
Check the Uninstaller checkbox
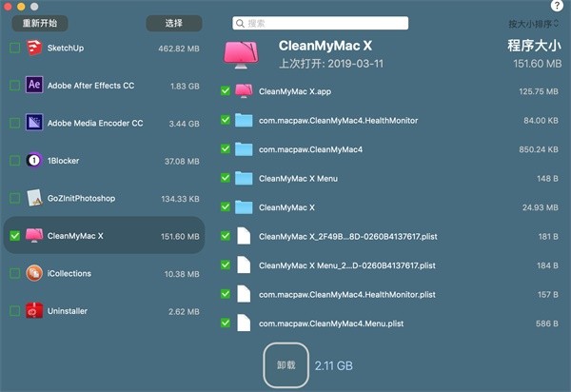click(14, 310)
